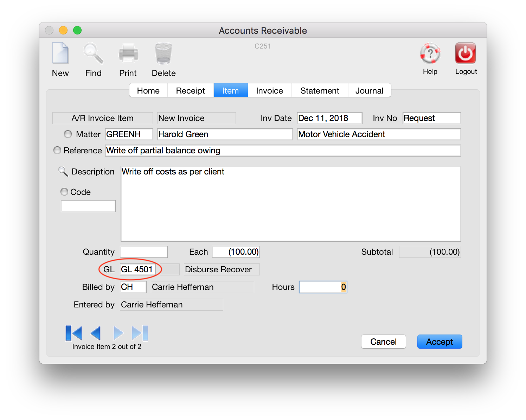This screenshot has height=420, width=526.
Task: Click into the Quantity input field
Action: click(144, 252)
